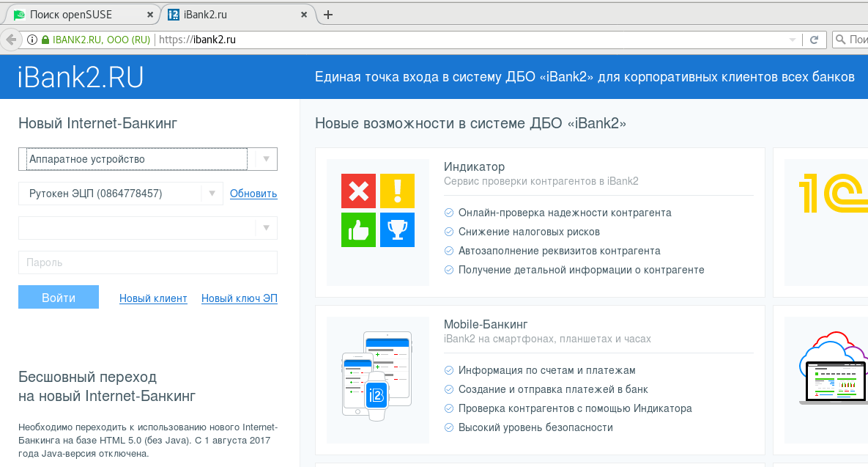This screenshot has height=467, width=868.
Task: Open the Рутокен ЭЦП device dropdown
Action: click(212, 194)
